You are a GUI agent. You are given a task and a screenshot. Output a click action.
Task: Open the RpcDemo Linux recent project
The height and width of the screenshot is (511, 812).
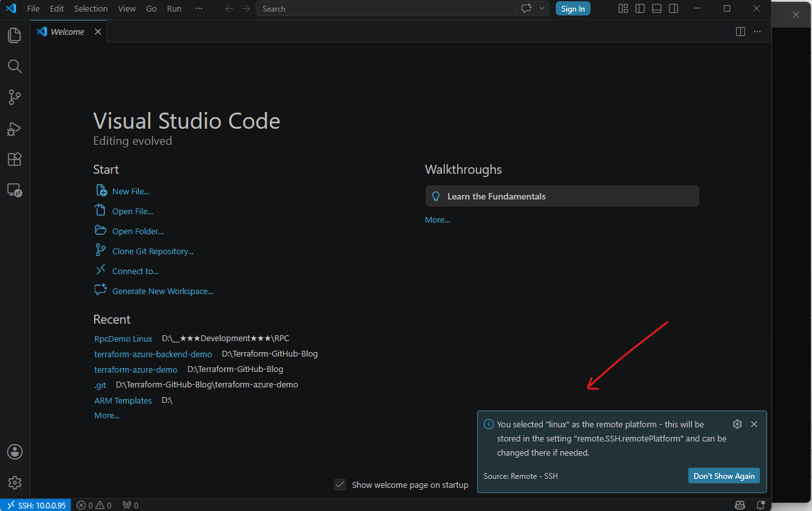123,339
